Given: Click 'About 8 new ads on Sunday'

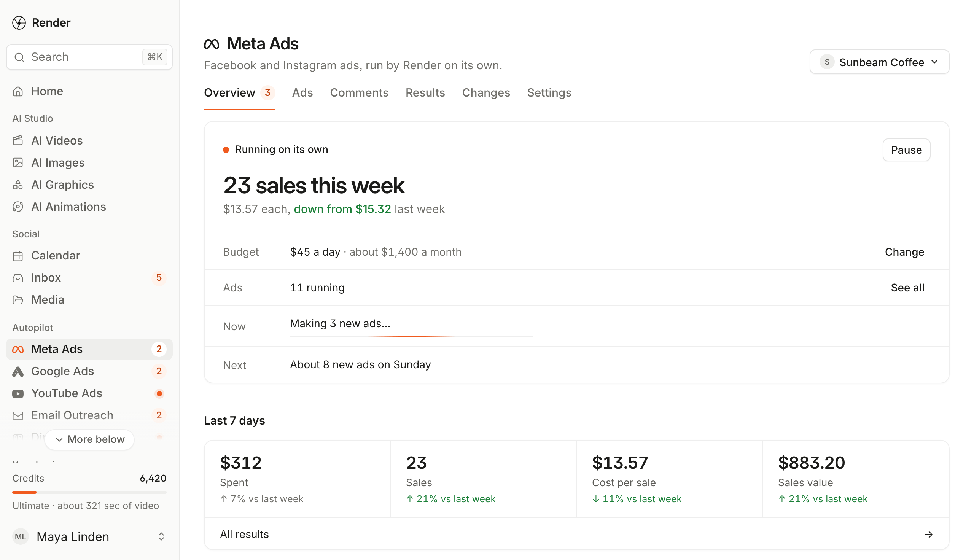Looking at the screenshot, I should 360,364.
